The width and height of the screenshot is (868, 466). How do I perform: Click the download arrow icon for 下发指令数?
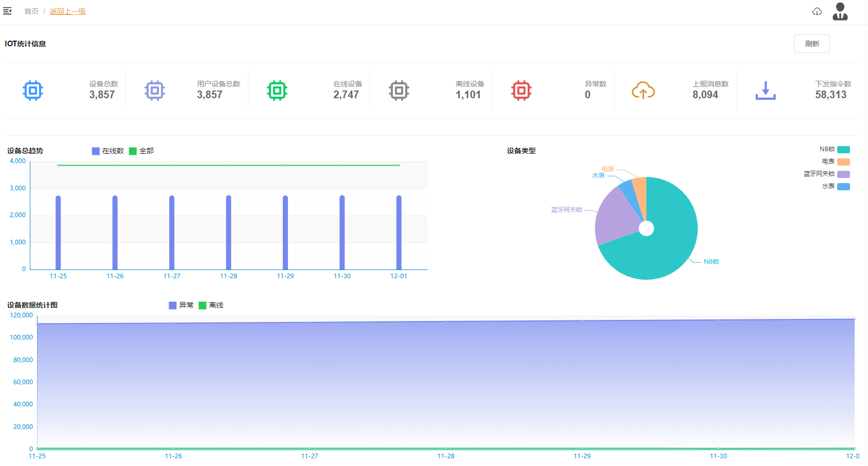pyautogui.click(x=766, y=91)
